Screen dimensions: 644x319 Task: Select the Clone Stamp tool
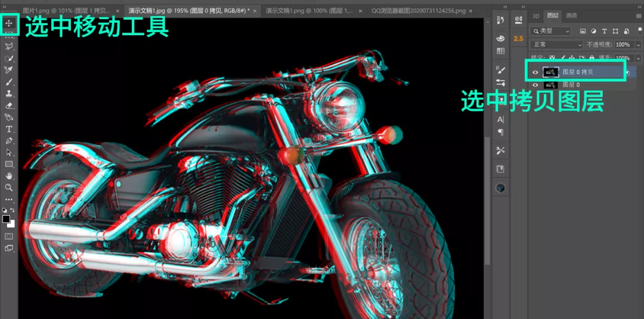click(x=8, y=93)
